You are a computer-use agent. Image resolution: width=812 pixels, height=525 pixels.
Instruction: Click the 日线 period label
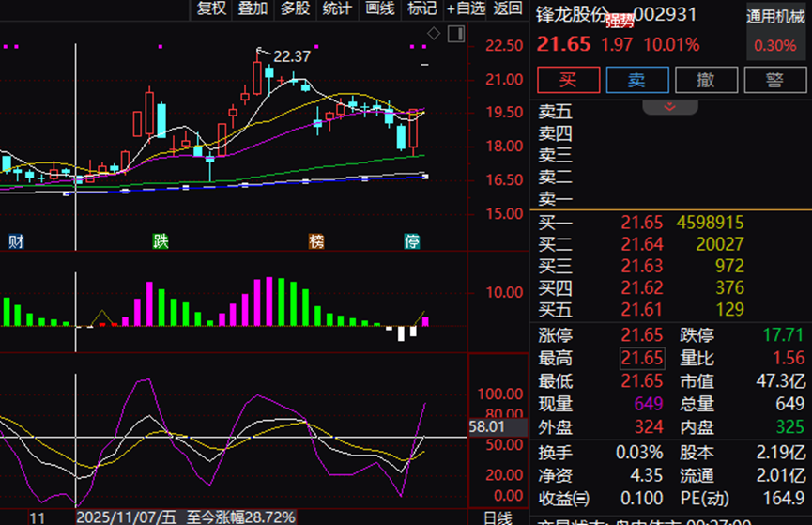(498, 517)
